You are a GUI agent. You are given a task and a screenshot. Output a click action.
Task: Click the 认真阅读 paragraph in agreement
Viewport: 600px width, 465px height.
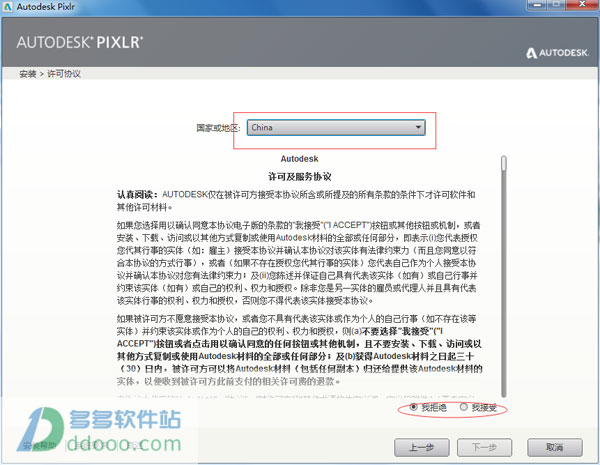(x=296, y=201)
